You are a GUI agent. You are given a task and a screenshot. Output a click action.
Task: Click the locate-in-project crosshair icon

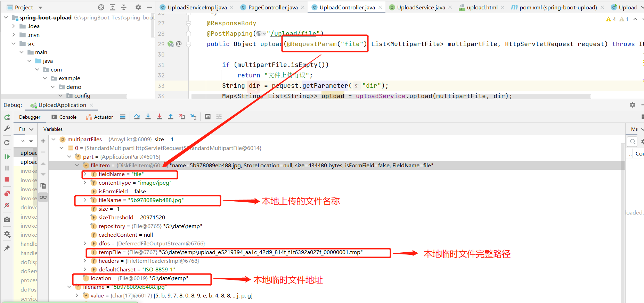click(101, 7)
